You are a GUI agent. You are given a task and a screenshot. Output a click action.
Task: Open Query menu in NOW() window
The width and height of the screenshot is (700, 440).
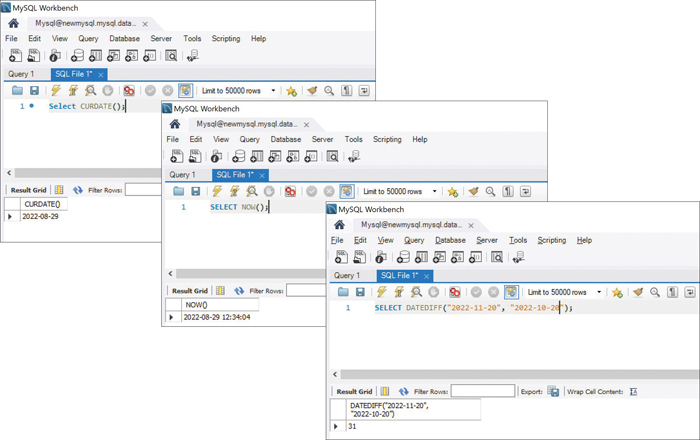[x=250, y=139]
